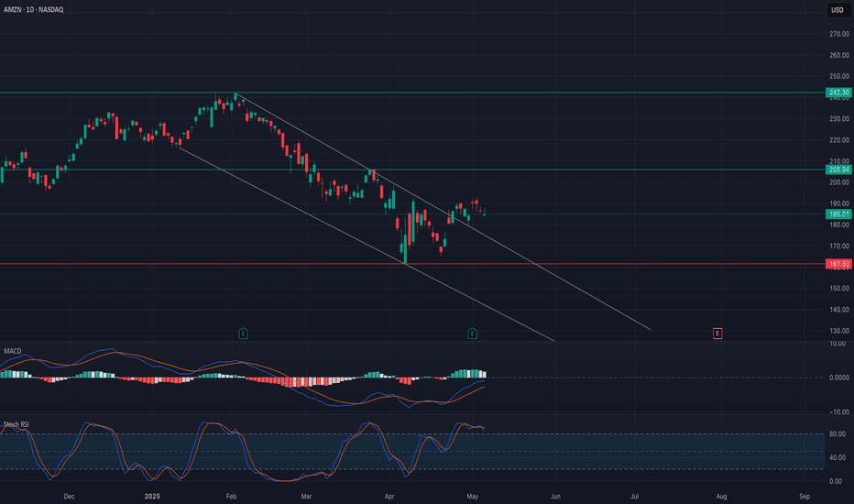The width and height of the screenshot is (854, 504).
Task: Click the 2025 label on time axis
Action: [152, 497]
